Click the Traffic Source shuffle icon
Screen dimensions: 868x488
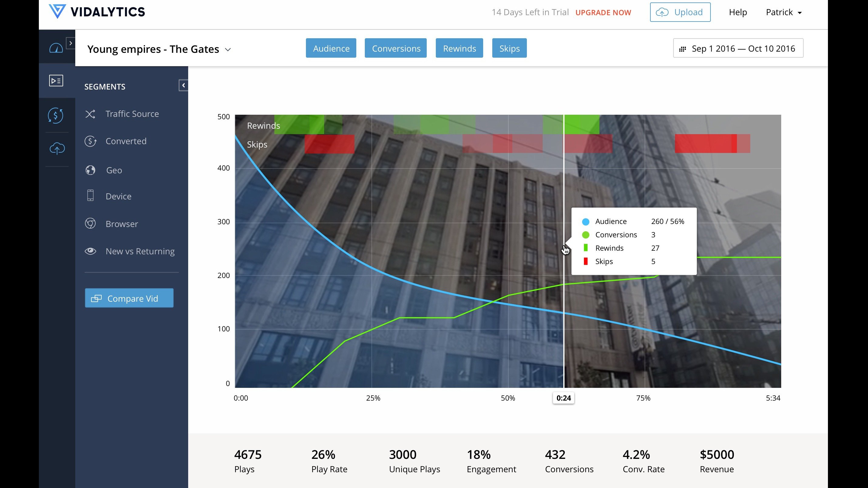point(90,114)
